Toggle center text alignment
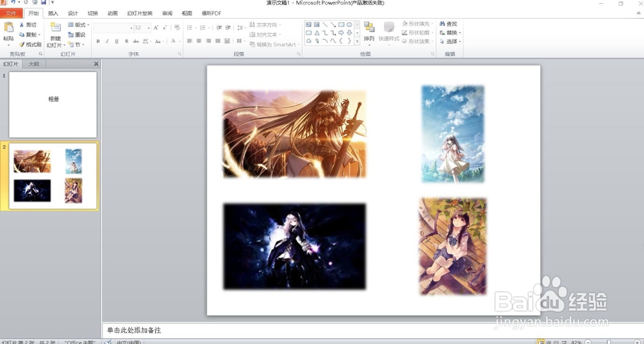This screenshot has width=644, height=344. pyautogui.click(x=199, y=41)
